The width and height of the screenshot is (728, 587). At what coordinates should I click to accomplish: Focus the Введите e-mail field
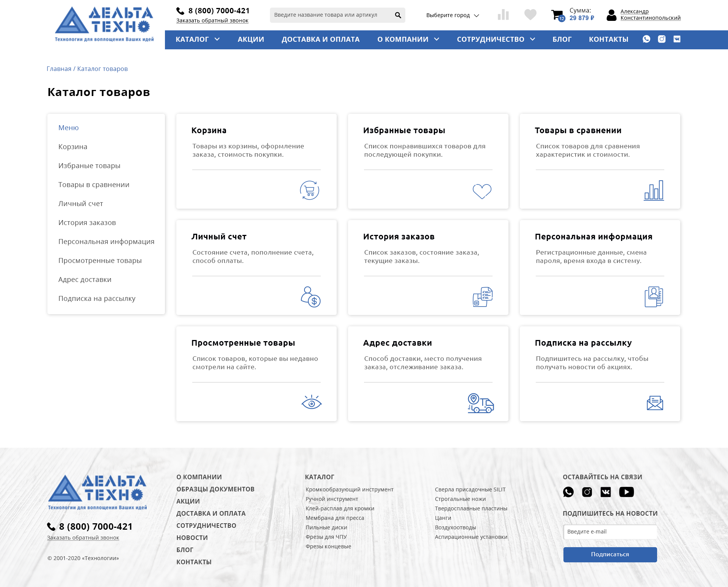610,532
